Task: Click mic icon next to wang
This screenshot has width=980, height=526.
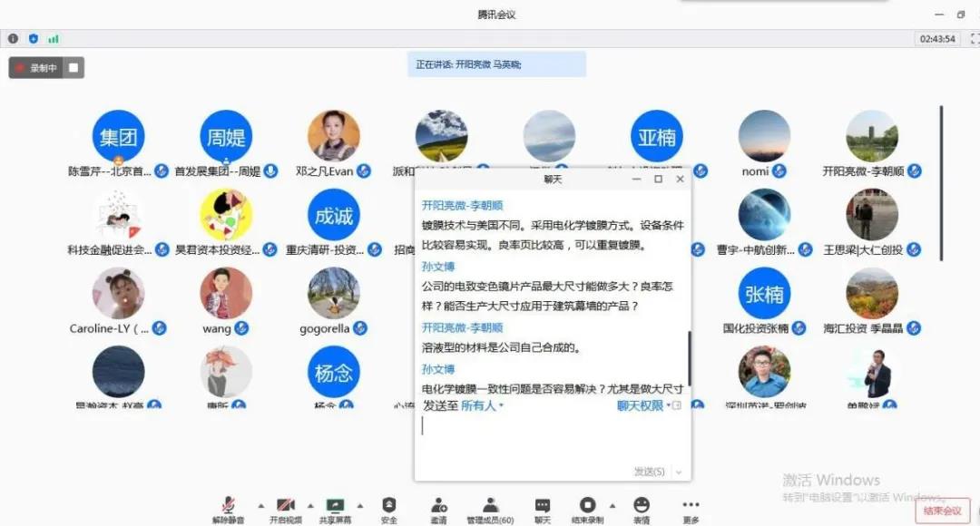Action: click(241, 328)
